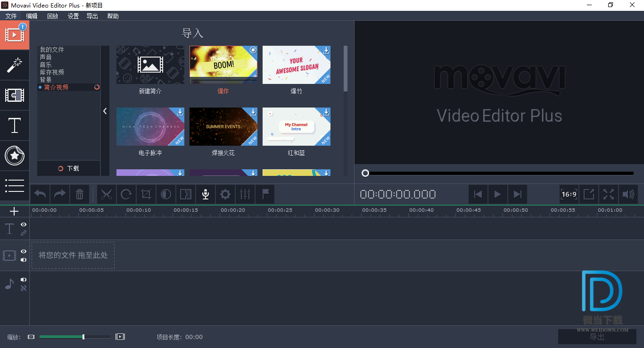Click the timeline zoom slider
Screen dimensions: 644x348
pos(75,337)
